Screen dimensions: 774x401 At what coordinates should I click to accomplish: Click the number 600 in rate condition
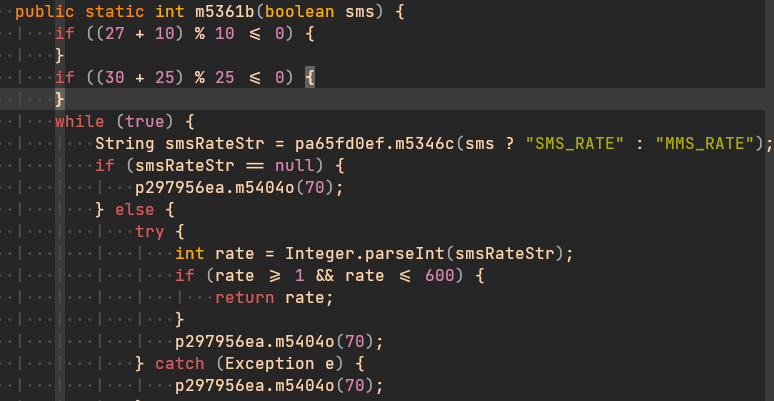click(x=439, y=275)
